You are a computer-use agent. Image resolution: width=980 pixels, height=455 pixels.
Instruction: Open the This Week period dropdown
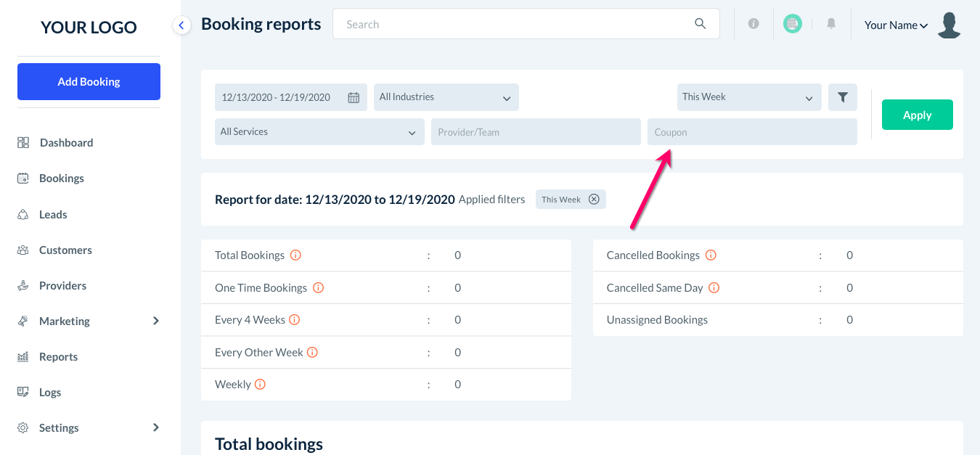click(x=748, y=97)
